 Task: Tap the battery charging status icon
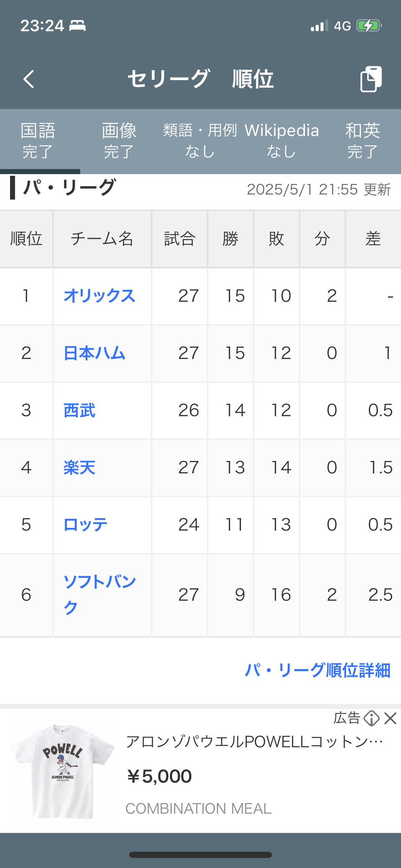pyautogui.click(x=369, y=26)
